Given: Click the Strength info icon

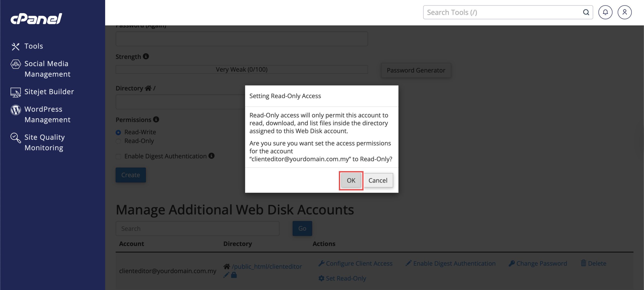Looking at the screenshot, I should point(146,56).
